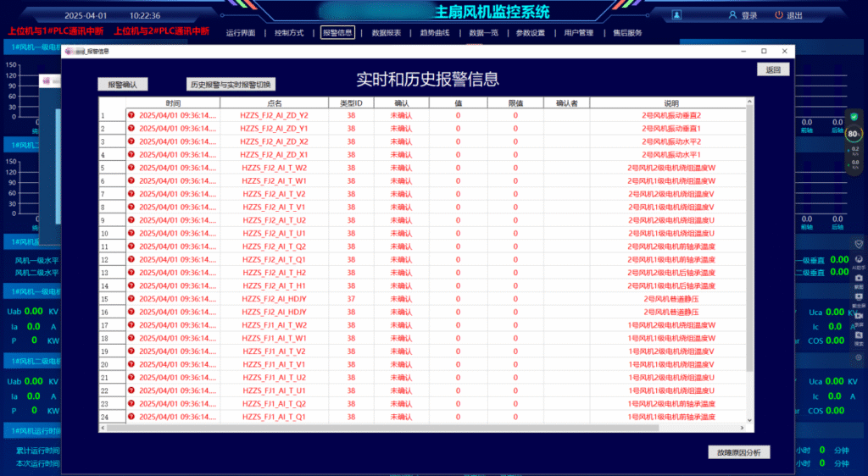
Task: Click the green shield icon on floating widget
Action: tap(854, 117)
